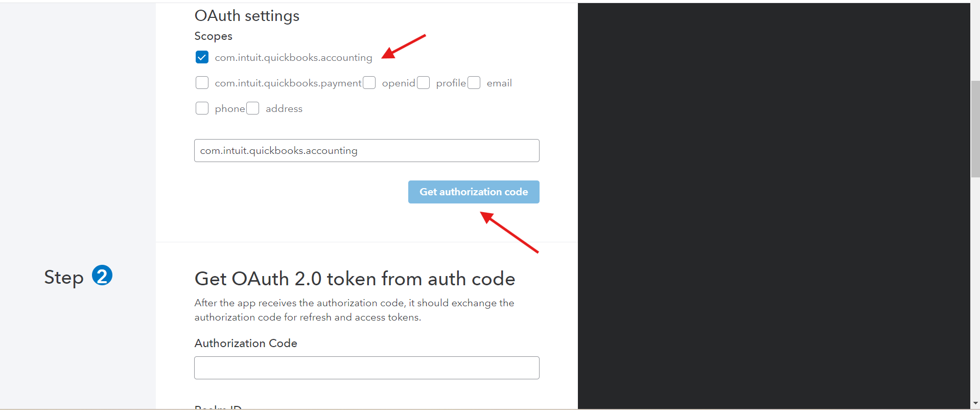Viewport: 980px width, 410px height.
Task: Tick the openid scope checkbox
Action: tap(369, 82)
